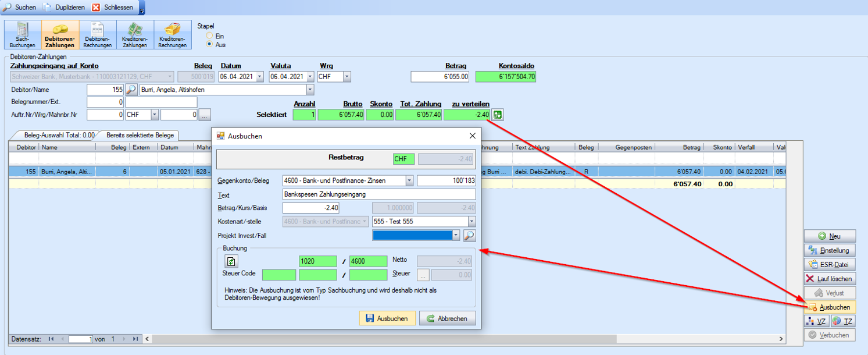Select the Stapel Aus radio button
The image size is (868, 355).
[x=209, y=45]
